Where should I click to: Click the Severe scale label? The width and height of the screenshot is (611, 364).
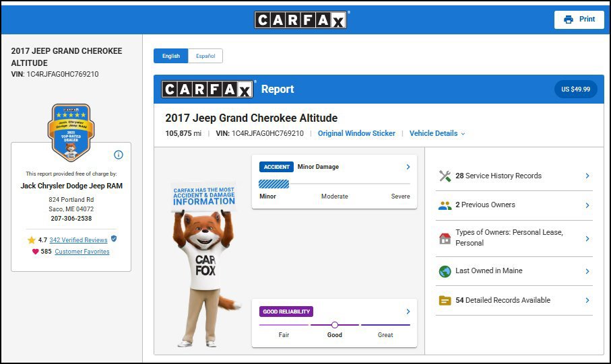(400, 196)
